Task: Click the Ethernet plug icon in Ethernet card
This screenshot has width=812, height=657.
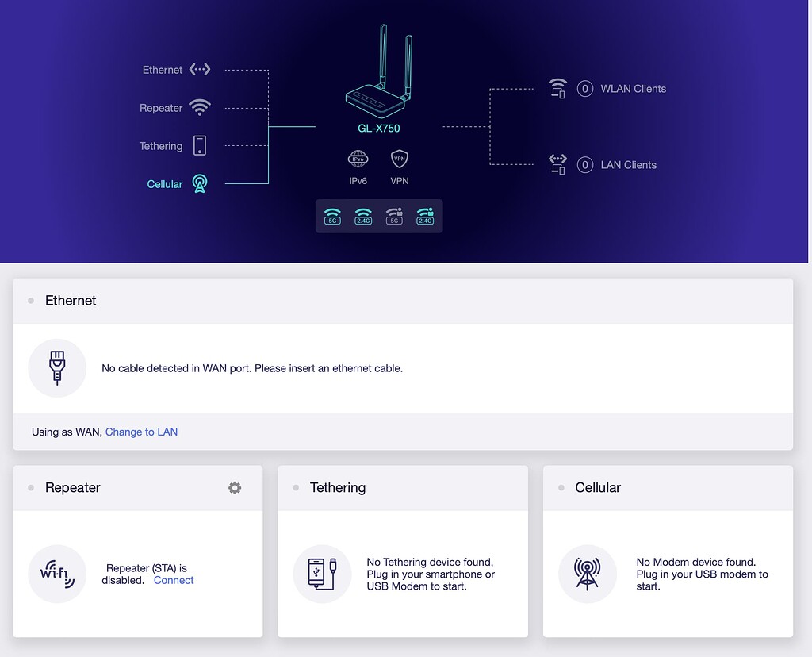Action: pos(57,368)
